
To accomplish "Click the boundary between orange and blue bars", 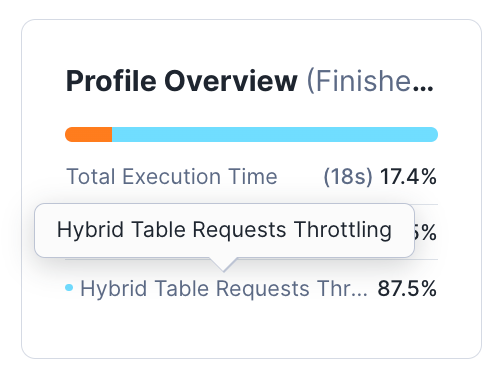I will [x=112, y=134].
